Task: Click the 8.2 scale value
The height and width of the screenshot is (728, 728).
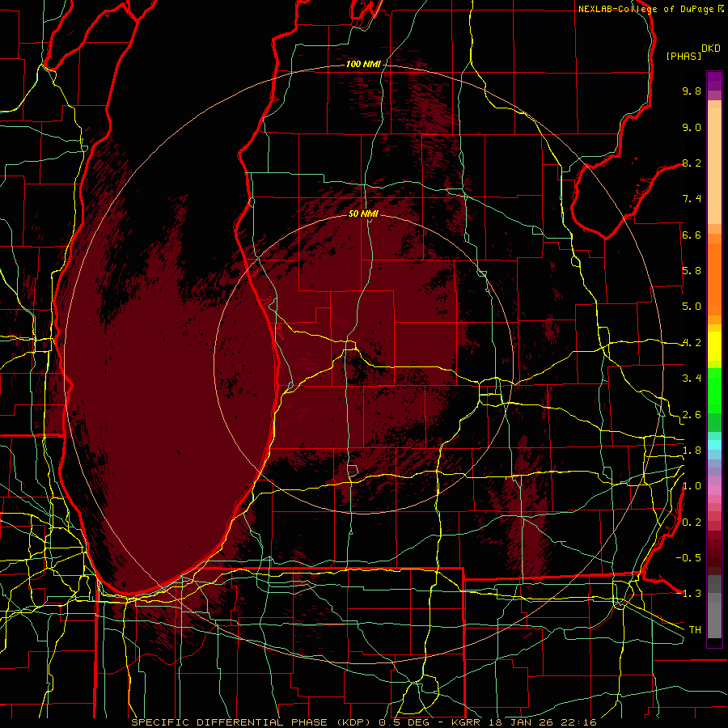Action: 692,163
